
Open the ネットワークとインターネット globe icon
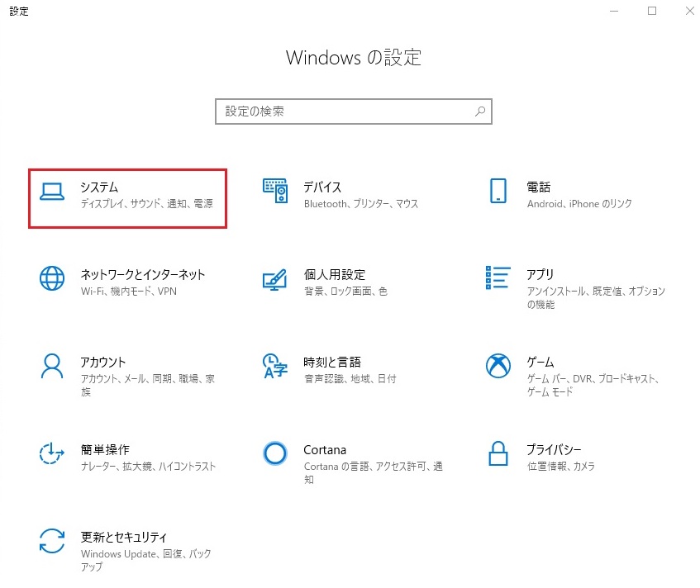click(x=52, y=278)
